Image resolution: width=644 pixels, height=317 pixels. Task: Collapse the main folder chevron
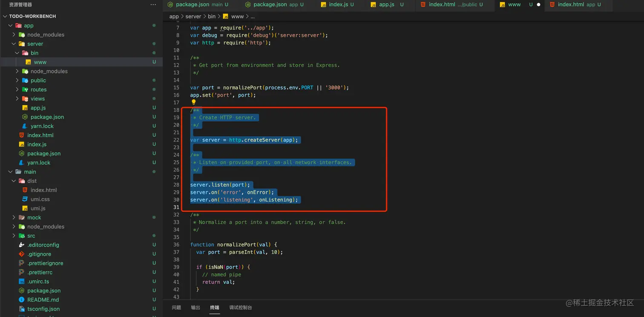click(11, 172)
